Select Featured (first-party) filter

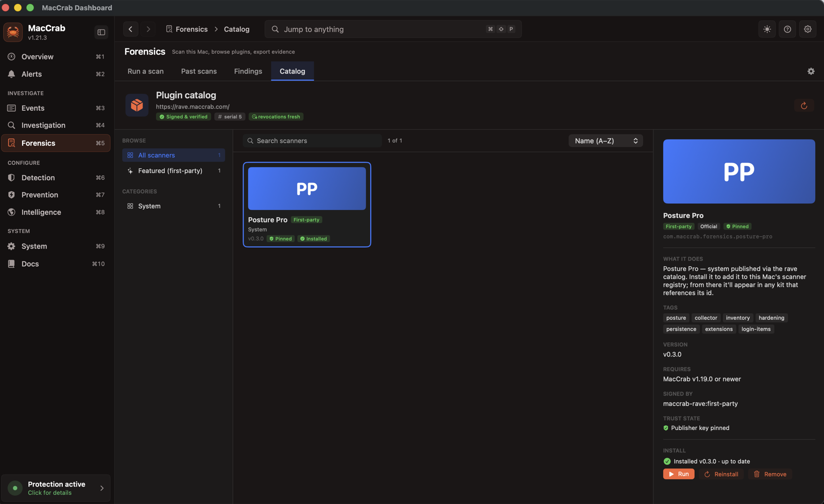tap(174, 170)
